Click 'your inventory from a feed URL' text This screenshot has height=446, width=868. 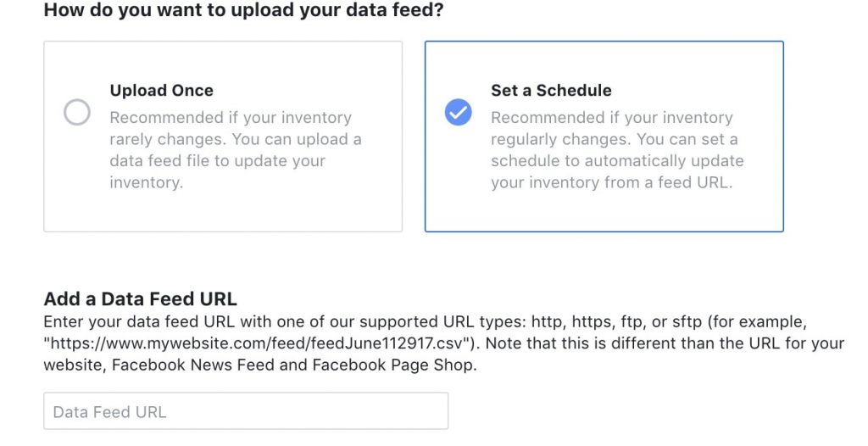610,182
